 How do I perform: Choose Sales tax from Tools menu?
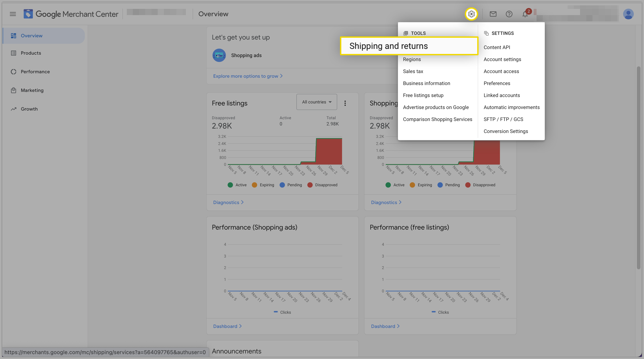pos(413,71)
